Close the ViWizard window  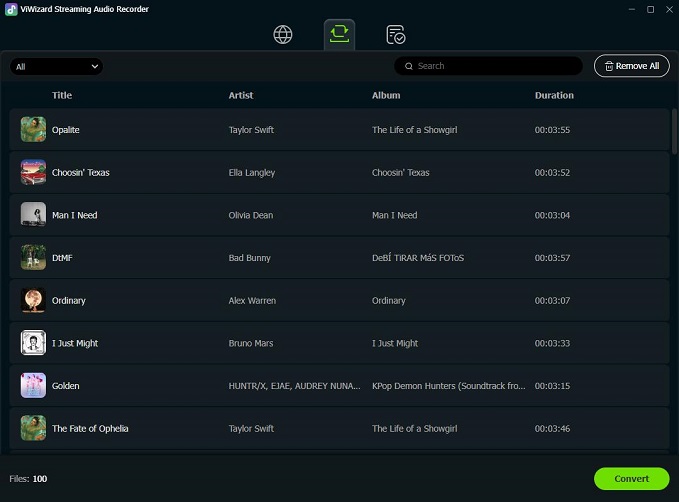coord(669,9)
